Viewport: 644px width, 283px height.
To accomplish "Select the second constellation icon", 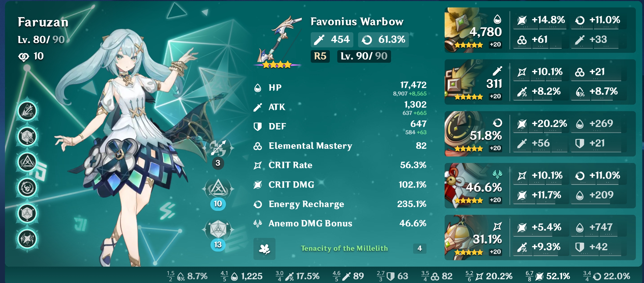I will (x=27, y=136).
